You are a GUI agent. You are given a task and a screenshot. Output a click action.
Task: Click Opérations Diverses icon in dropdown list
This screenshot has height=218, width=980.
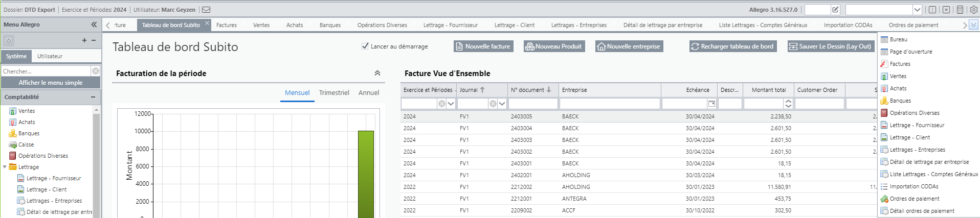tap(884, 113)
